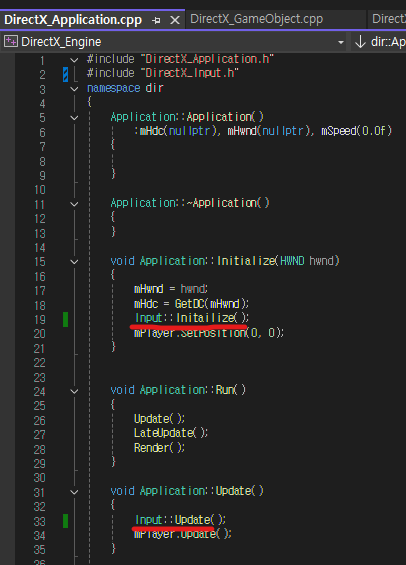Click on mHwnd = hwnd line
Image resolution: width=406 pixels, height=565 pixels.
tap(171, 289)
